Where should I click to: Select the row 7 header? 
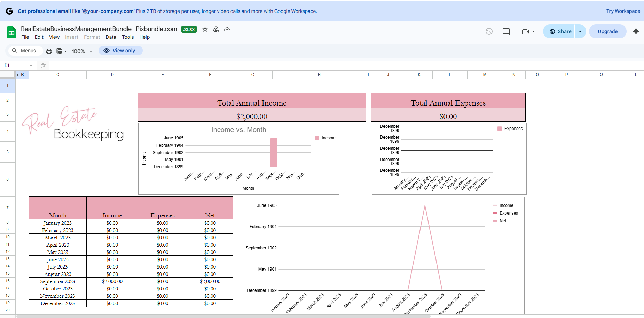pos(8,208)
